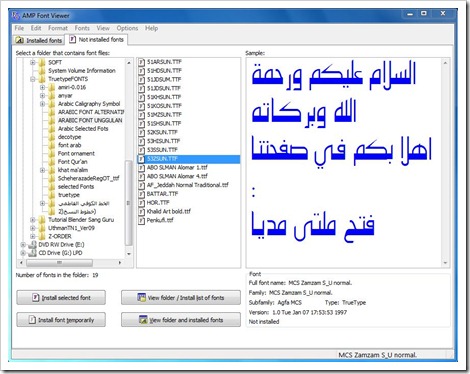Select font file 51JDSUN.TTF icon
470x374 pixels.
click(142, 88)
